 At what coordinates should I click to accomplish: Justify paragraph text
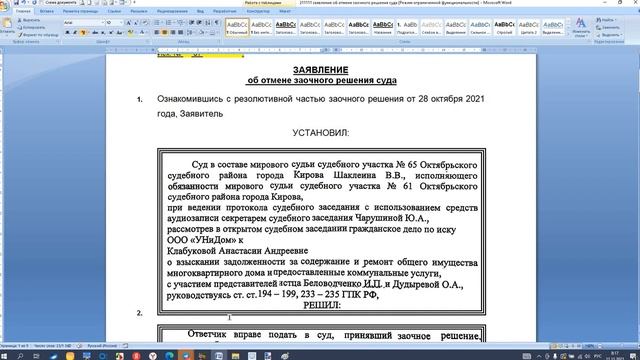coord(180,32)
